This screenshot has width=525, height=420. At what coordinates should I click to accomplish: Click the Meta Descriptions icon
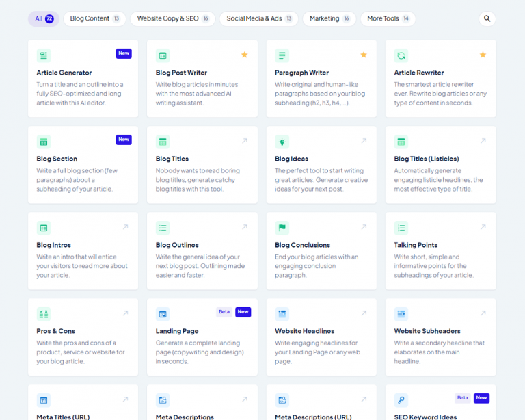163,400
